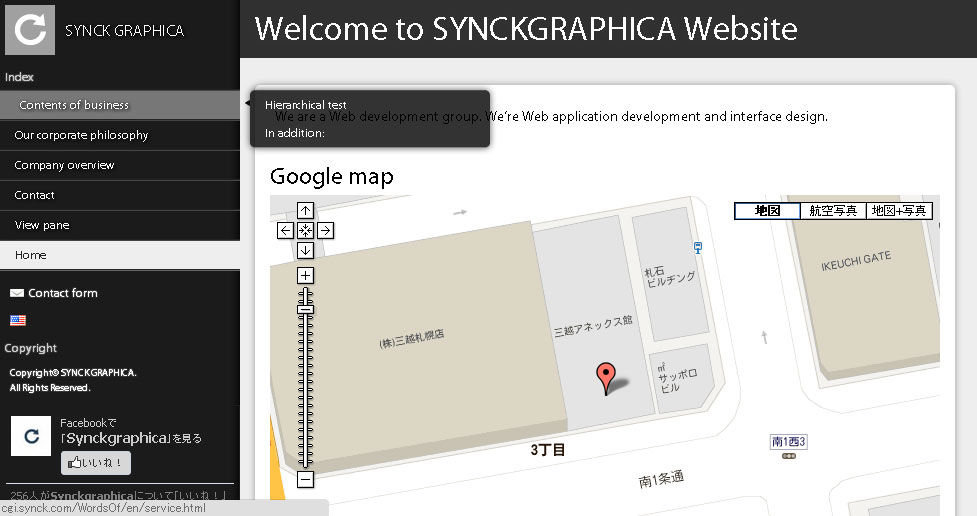Open the Contact form link
The width and height of the screenshot is (977, 516).
coord(63,293)
